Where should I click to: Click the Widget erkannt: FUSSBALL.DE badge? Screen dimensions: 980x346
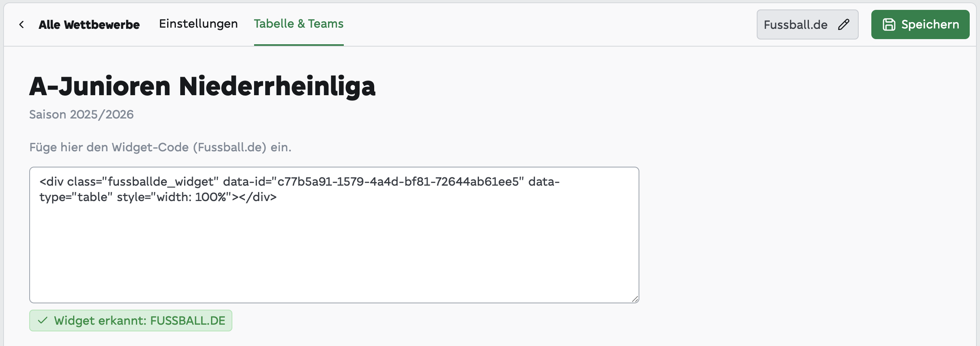131,320
